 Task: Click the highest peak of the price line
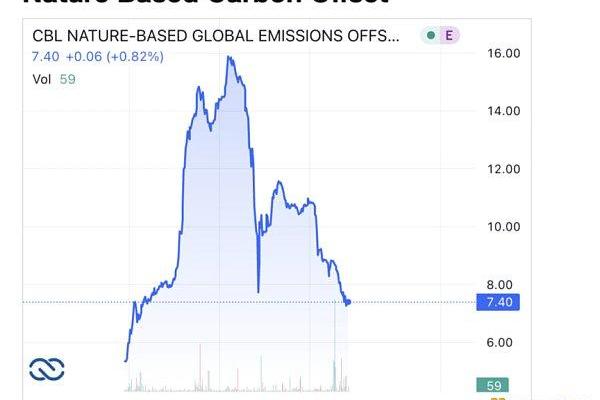click(x=229, y=57)
